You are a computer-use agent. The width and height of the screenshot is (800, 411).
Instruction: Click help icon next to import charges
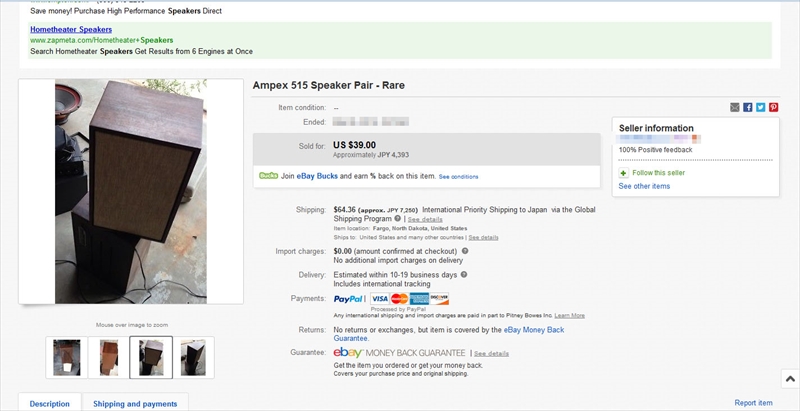465,251
